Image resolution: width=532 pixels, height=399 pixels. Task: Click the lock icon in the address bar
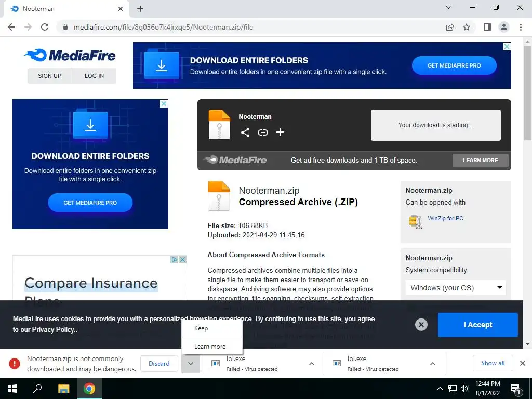tap(65, 27)
